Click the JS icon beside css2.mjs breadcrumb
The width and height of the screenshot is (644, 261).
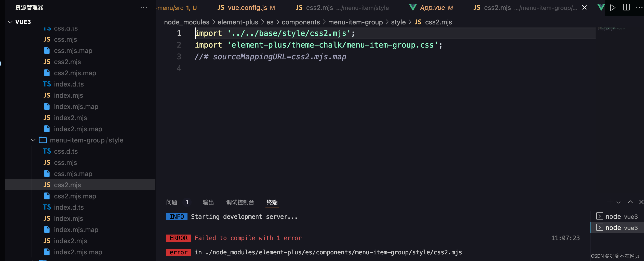(418, 22)
